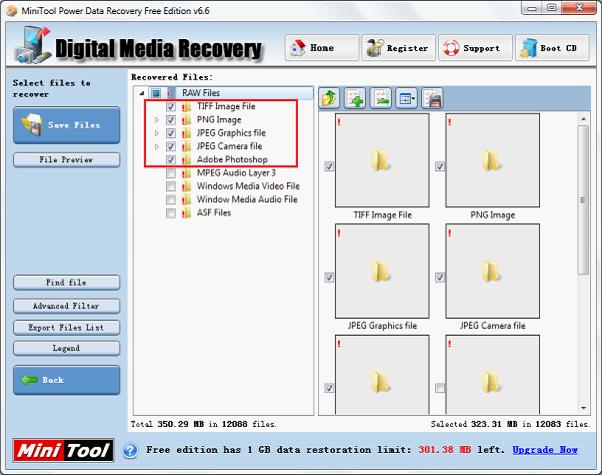Expand the JPEG Graphics file tree node
The image size is (602, 475).
(x=157, y=133)
